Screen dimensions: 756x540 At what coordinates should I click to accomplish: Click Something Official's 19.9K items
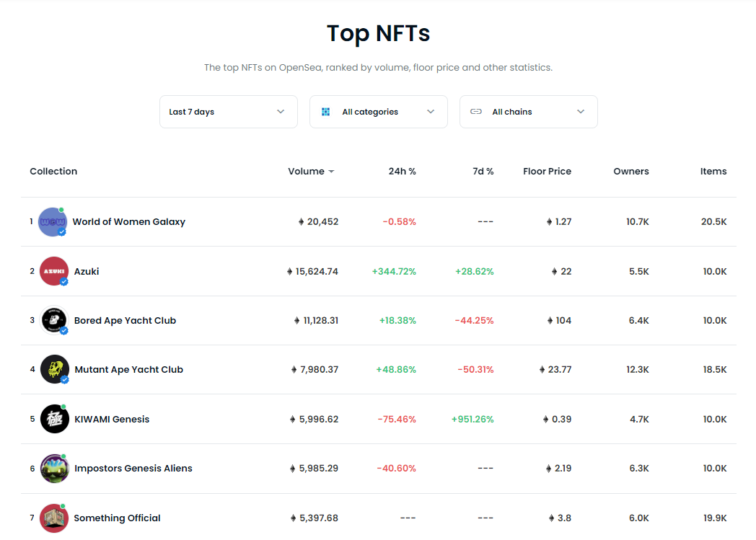(715, 518)
